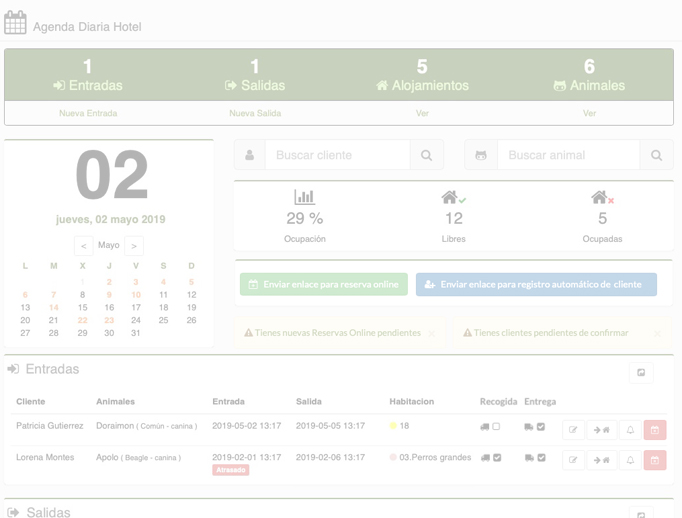Toggle Recogida checkbox for Lorena Montes
682x518 pixels.
pos(497,458)
